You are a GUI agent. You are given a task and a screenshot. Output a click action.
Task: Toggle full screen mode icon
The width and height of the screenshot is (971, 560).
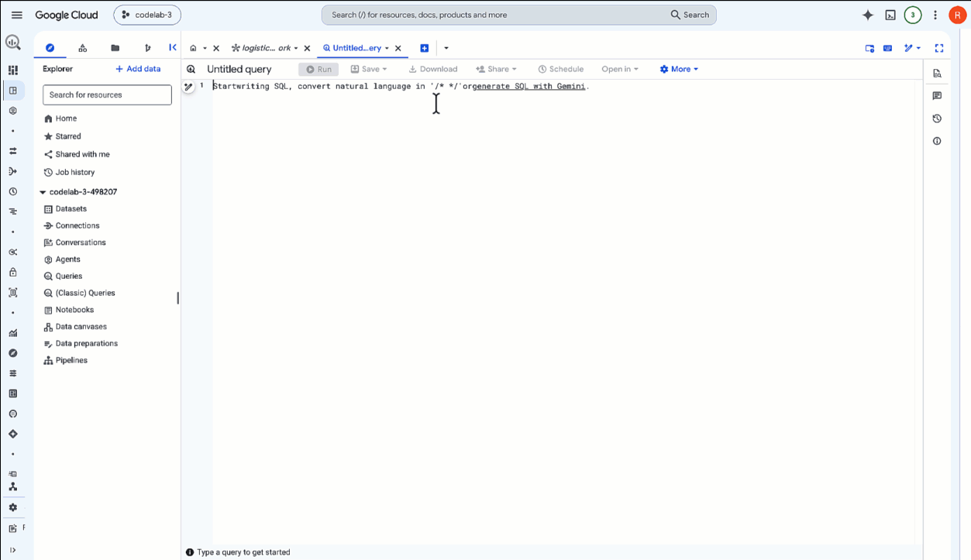[x=938, y=48]
